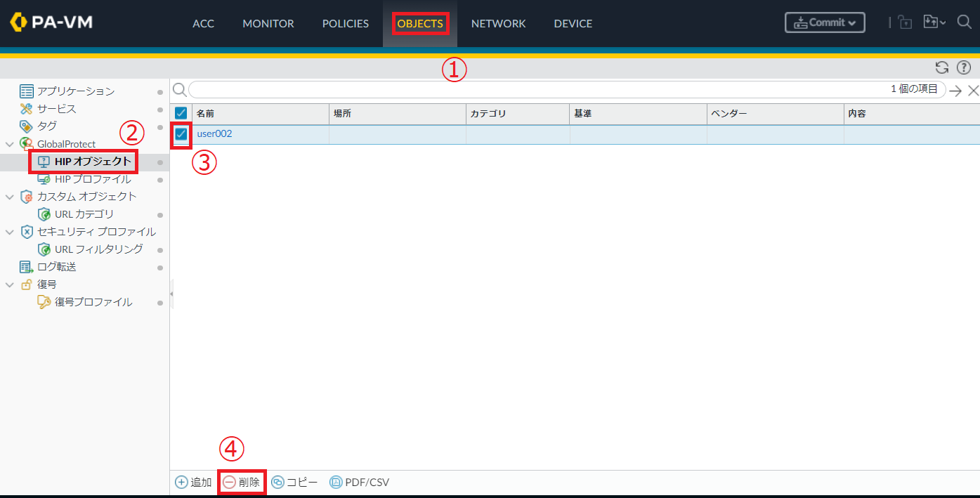
Task: Click the カスタム オブジェクト shield icon
Action: click(27, 197)
